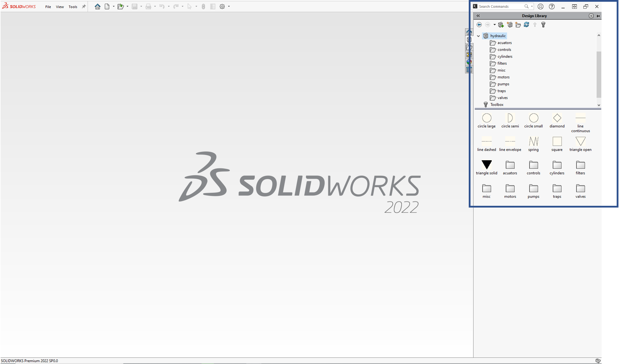This screenshot has height=364, width=619.
Task: Open the Home welcome icon in toolbar
Action: tap(97, 6)
